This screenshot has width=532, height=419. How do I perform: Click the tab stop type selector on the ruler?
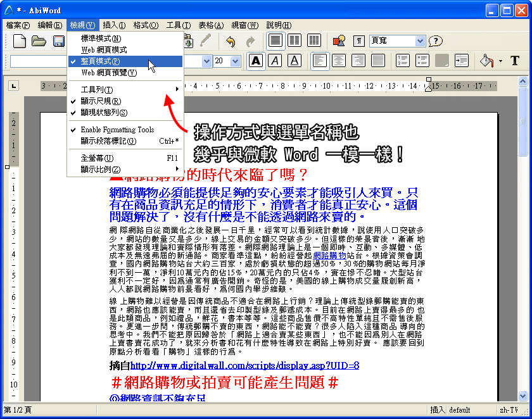pos(13,86)
